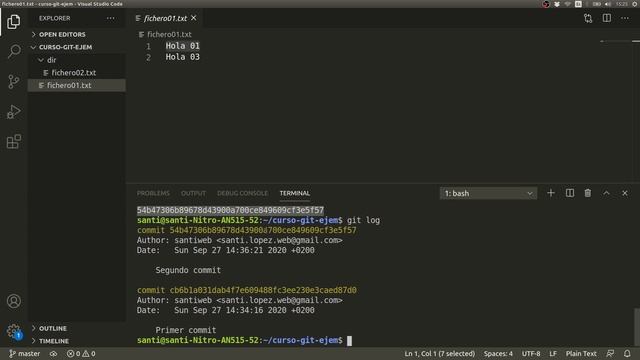
Task: Open the network wifi icon in top bar
Action: [x=567, y=4]
